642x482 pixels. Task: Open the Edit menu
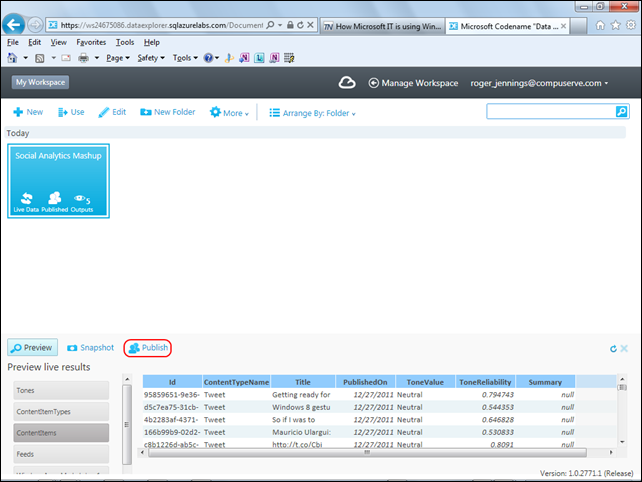click(x=34, y=42)
